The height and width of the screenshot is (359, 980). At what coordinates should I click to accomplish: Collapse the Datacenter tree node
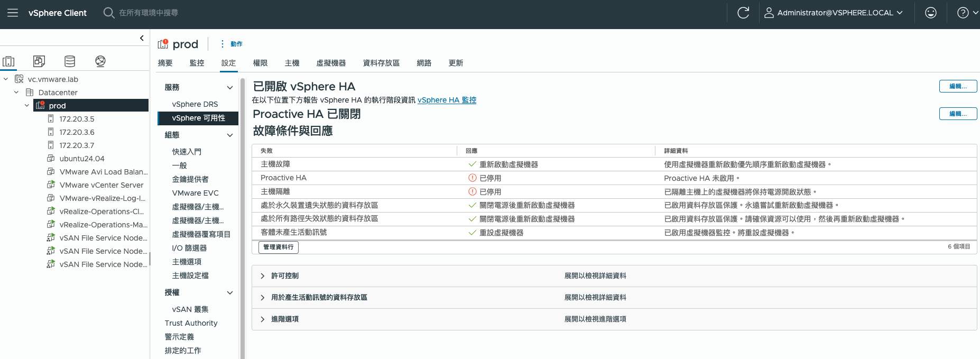[x=16, y=93]
